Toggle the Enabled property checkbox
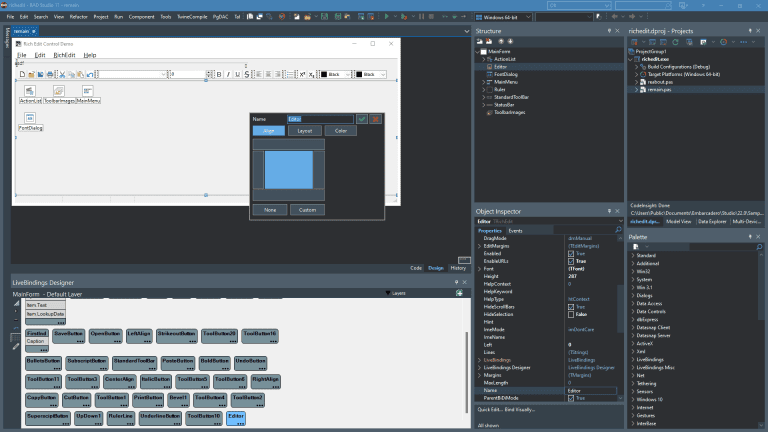Image resolution: width=768 pixels, height=432 pixels. (x=571, y=254)
